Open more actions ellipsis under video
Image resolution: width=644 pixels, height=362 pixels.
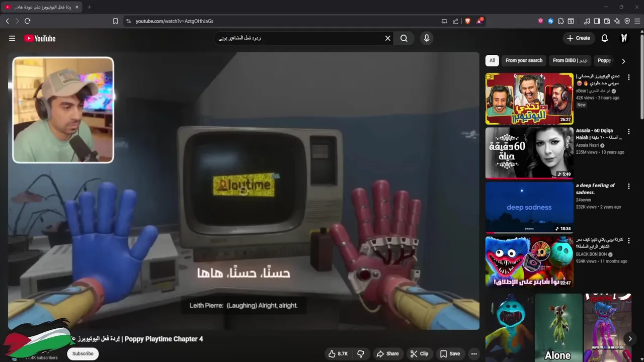click(474, 354)
